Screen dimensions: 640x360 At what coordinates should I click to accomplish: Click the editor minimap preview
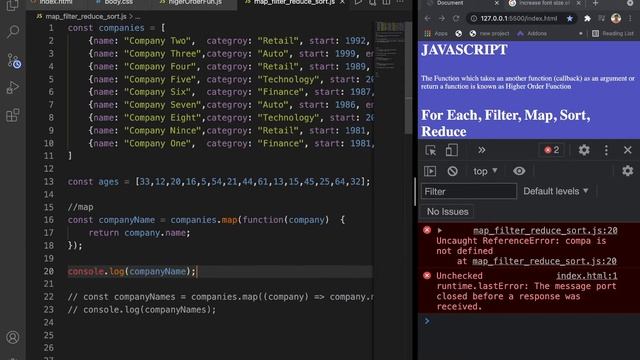coord(389,49)
